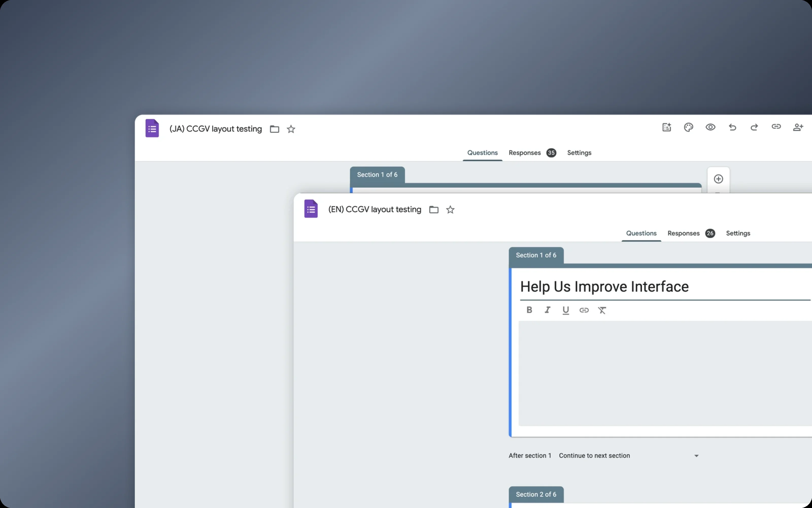This screenshot has width=812, height=508.
Task: Add question plus icon in JA window
Action: 718,179
